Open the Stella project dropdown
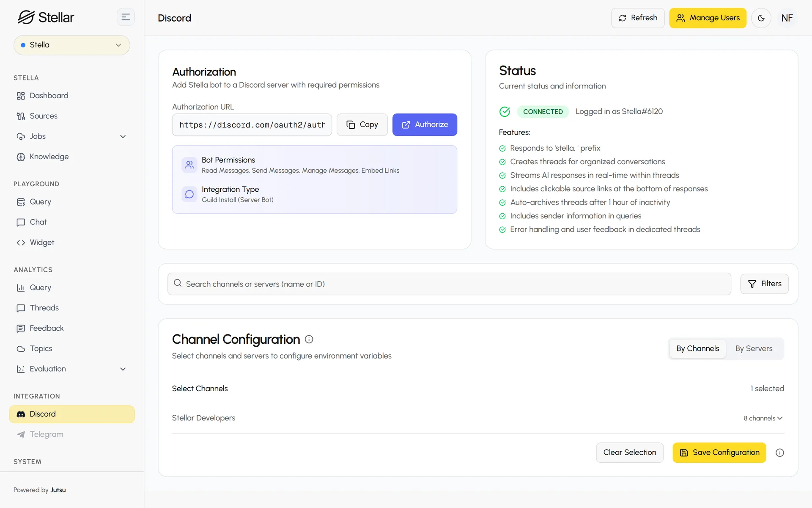The image size is (812, 508). click(72, 45)
